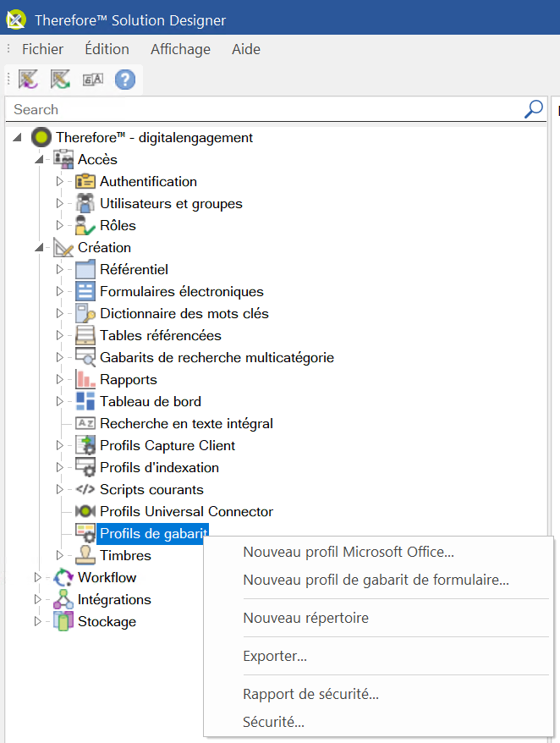Expand the Intégrations node
The image size is (560, 743).
(x=38, y=599)
